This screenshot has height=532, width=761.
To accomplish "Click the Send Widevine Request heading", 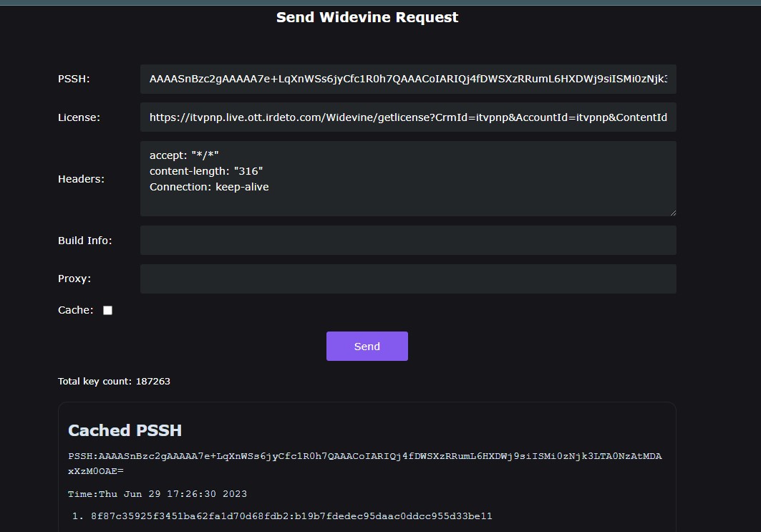I will pos(367,17).
